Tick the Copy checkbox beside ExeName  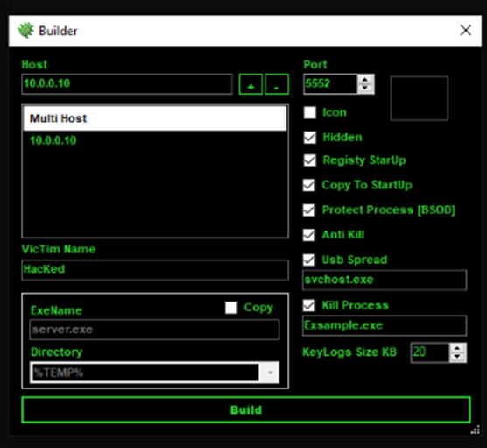(x=231, y=308)
